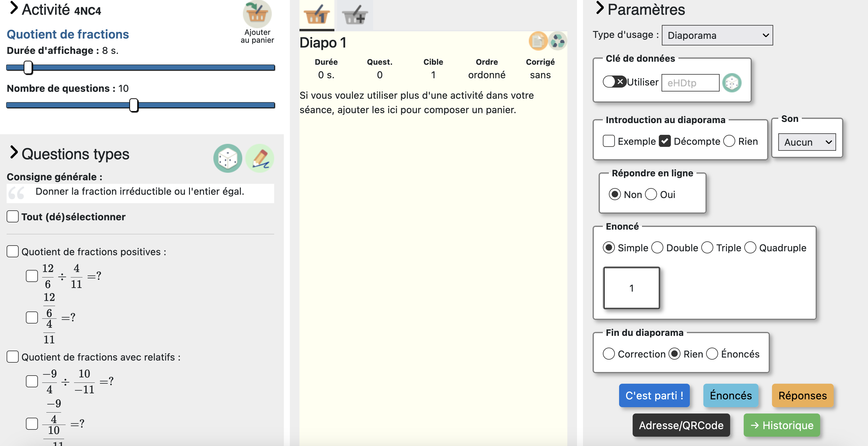This screenshot has height=446, width=868.
Task: Click the copy icon beside Diapo 1
Action: [x=538, y=41]
